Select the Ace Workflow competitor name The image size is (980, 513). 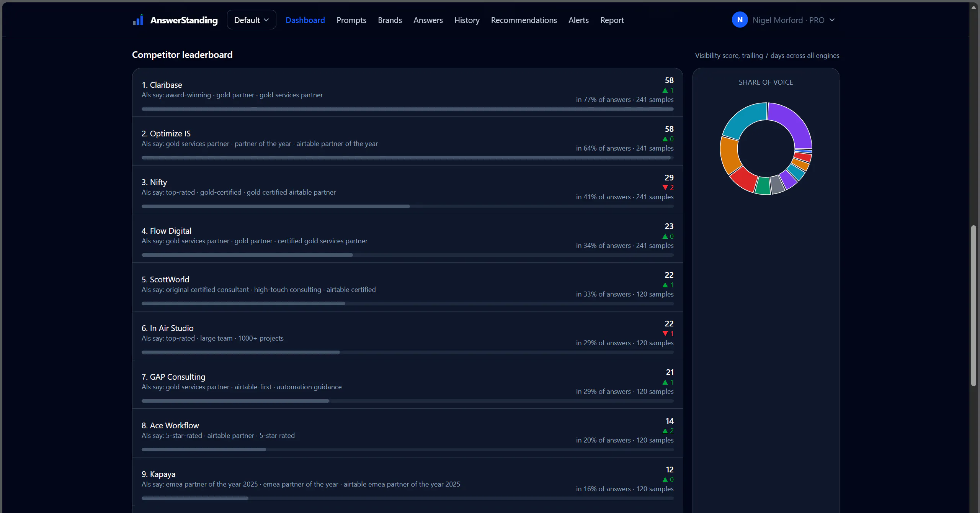(170, 425)
